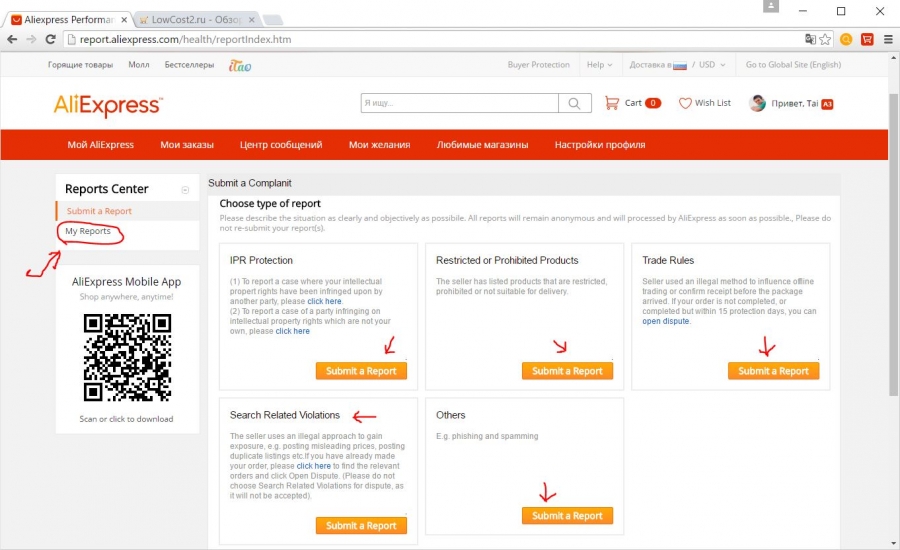
Task: Open Бестселлеры link
Action: [x=189, y=65]
